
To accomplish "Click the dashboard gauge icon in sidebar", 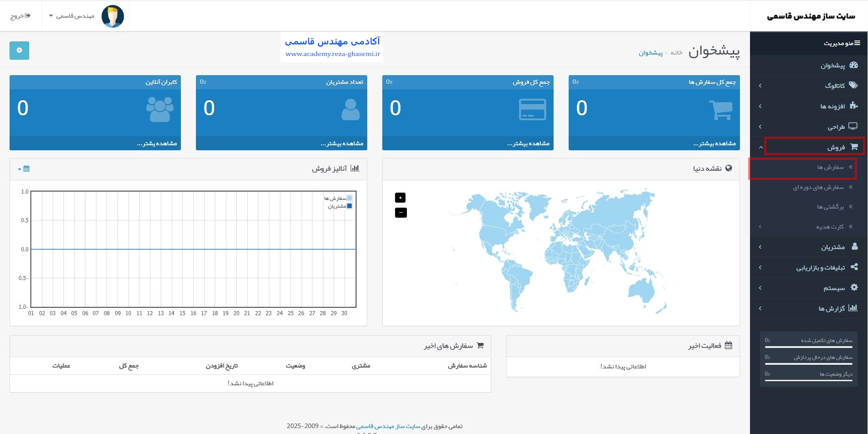I will [x=854, y=65].
